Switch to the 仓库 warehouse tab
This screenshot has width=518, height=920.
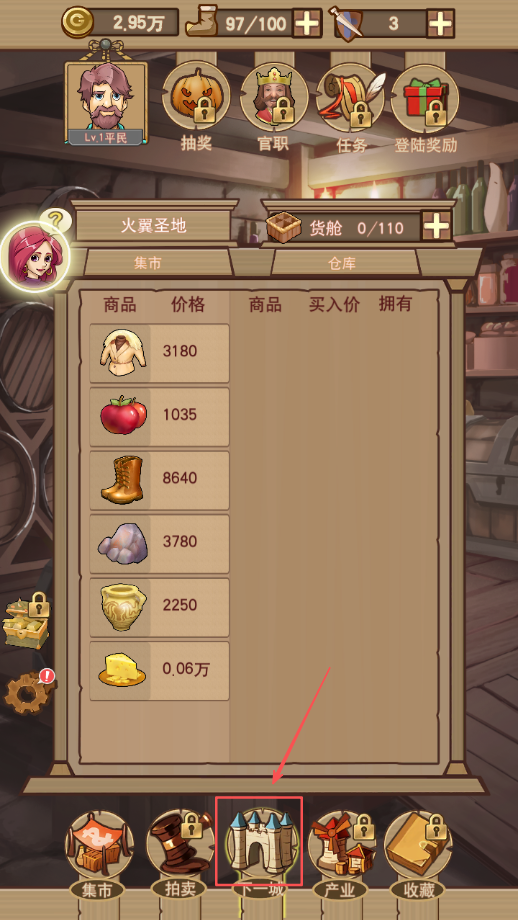tap(343, 263)
